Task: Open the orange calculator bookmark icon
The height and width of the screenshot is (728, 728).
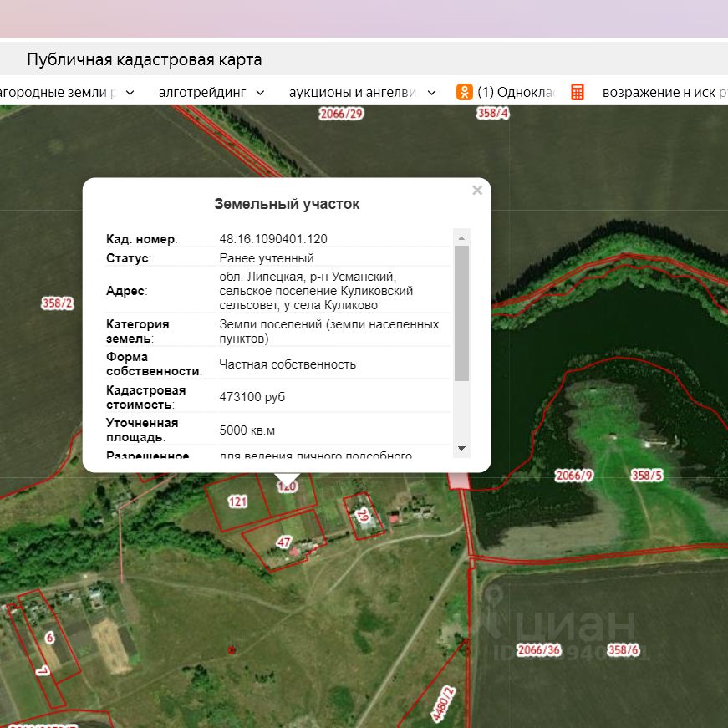Action: [x=577, y=92]
